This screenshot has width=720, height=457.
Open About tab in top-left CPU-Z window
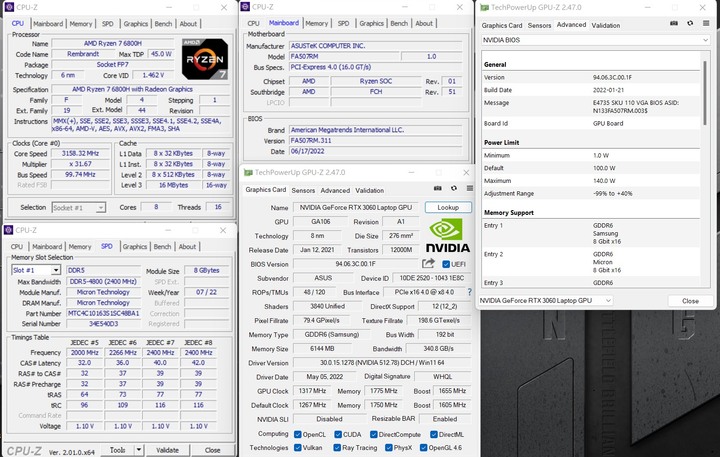[188, 24]
